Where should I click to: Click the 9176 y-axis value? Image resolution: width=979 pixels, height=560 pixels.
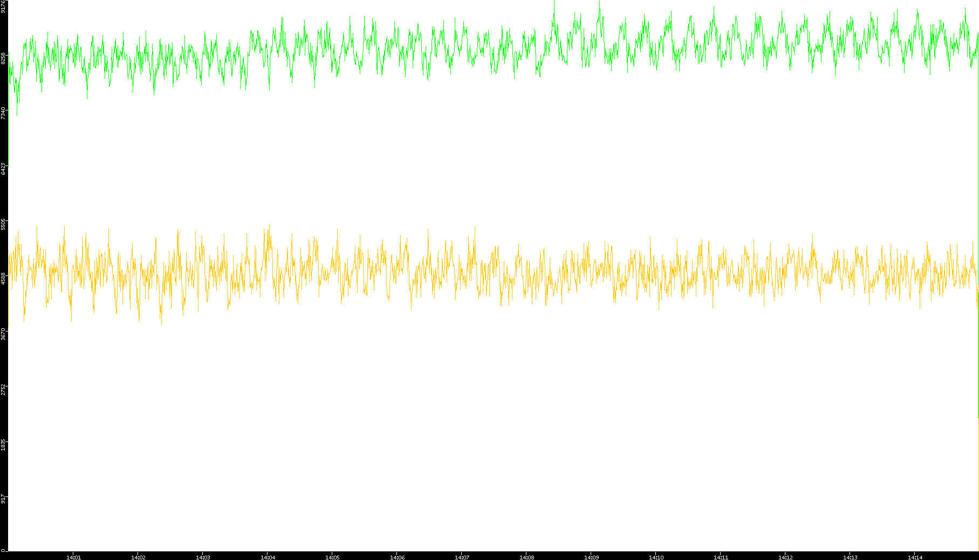4,7
